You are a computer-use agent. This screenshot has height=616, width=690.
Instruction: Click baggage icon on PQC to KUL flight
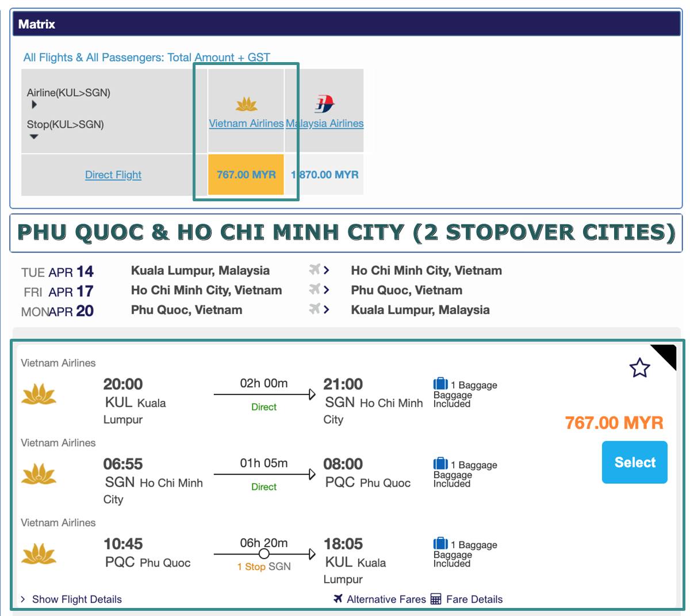coord(440,544)
